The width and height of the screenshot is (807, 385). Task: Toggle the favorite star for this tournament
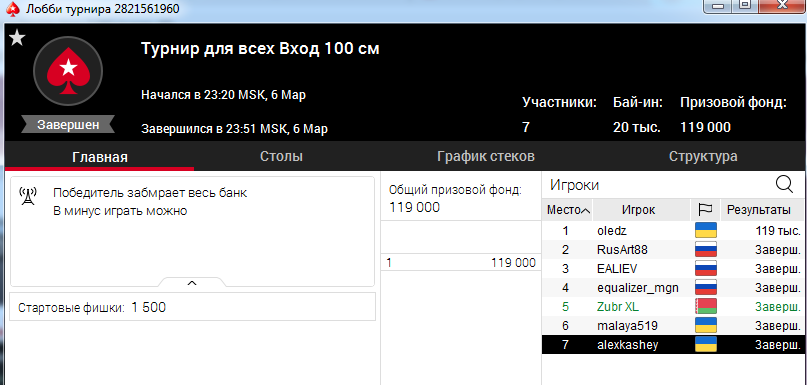[x=17, y=38]
